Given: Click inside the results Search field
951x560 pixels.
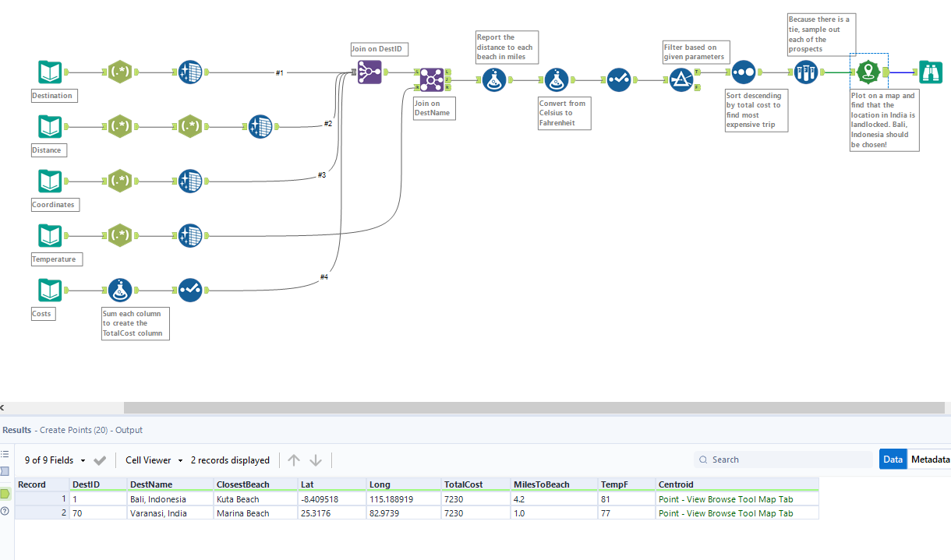Looking at the screenshot, I should click(x=787, y=460).
